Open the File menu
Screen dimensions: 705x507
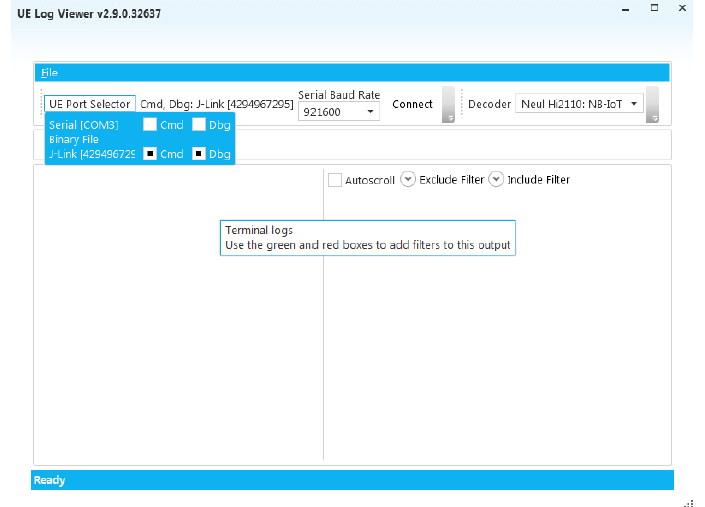tap(49, 72)
